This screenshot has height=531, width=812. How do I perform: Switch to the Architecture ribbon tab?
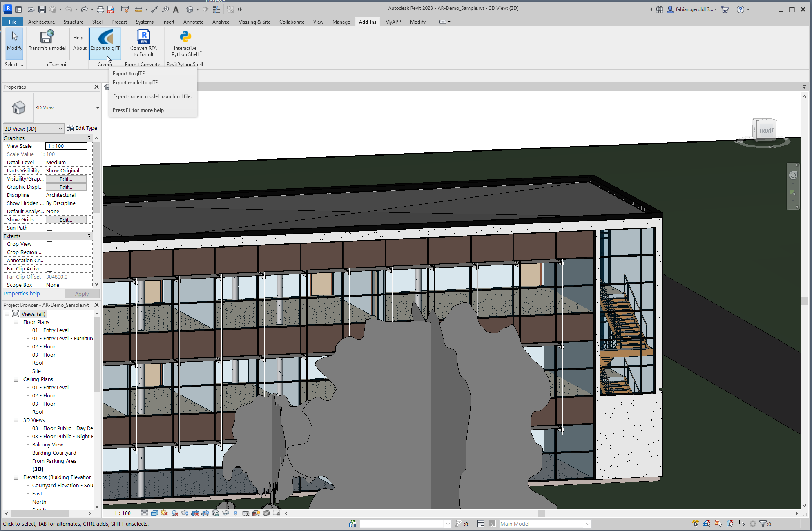[41, 22]
